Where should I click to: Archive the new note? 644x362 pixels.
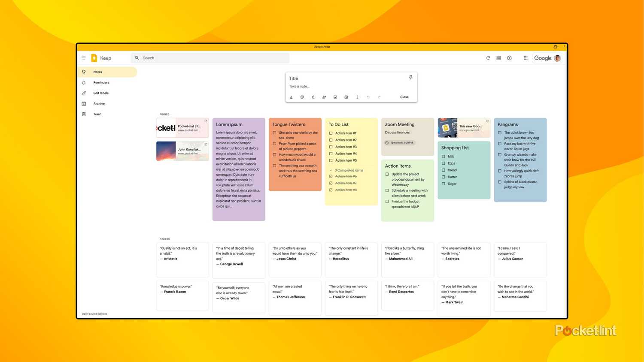[x=346, y=97]
